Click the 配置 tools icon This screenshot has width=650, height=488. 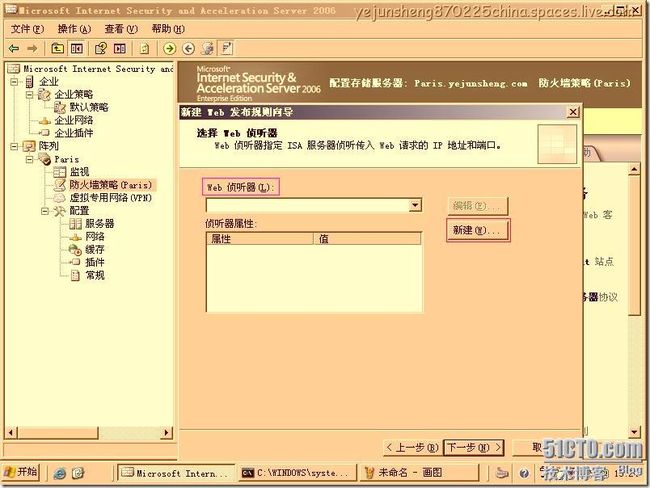click(59, 211)
